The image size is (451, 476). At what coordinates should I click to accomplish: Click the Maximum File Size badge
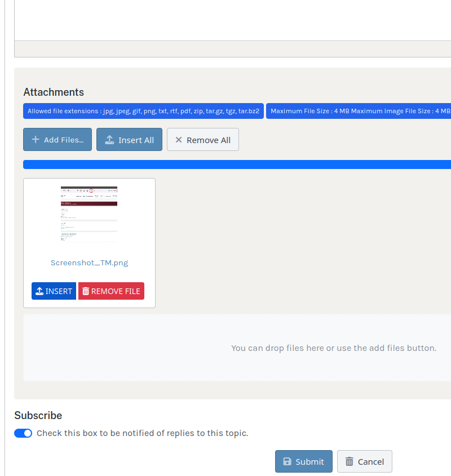click(x=359, y=111)
